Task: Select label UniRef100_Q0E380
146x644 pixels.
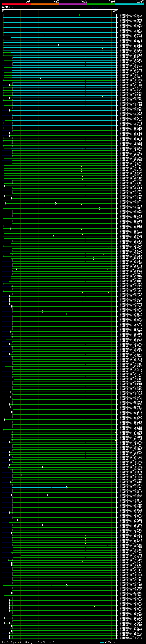Action: [x=131, y=585]
